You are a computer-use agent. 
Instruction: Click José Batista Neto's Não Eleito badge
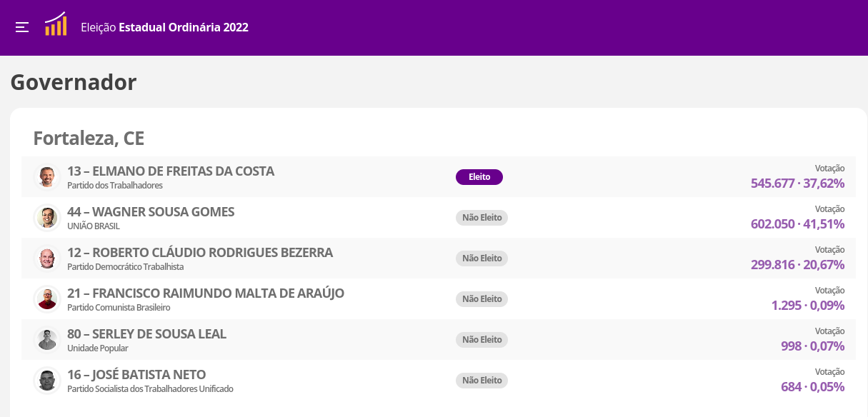coord(482,381)
